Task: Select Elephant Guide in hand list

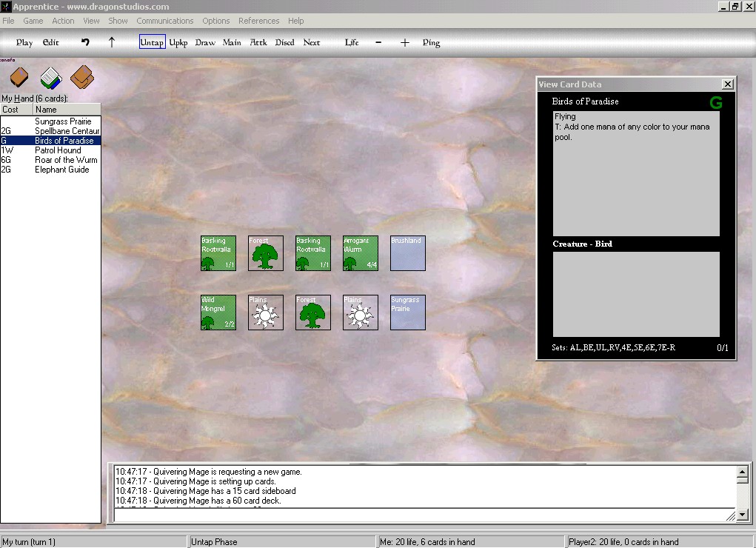Action: 50,170
